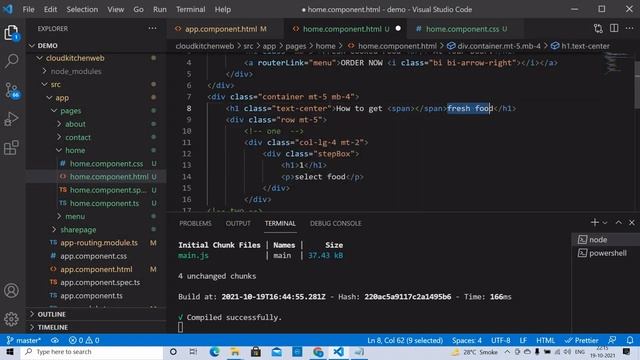Expand the menu folder
Image resolution: width=640 pixels, height=360 pixels.
[96, 216]
